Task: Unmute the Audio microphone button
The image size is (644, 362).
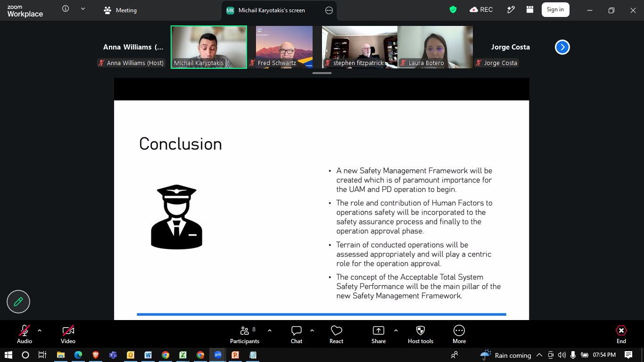Action: pos(25,334)
